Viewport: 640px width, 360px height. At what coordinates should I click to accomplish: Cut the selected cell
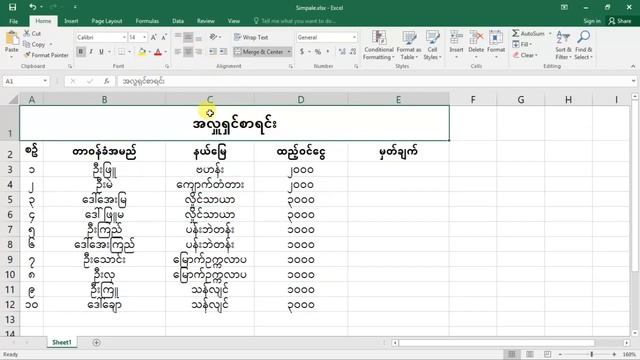(x=32, y=33)
